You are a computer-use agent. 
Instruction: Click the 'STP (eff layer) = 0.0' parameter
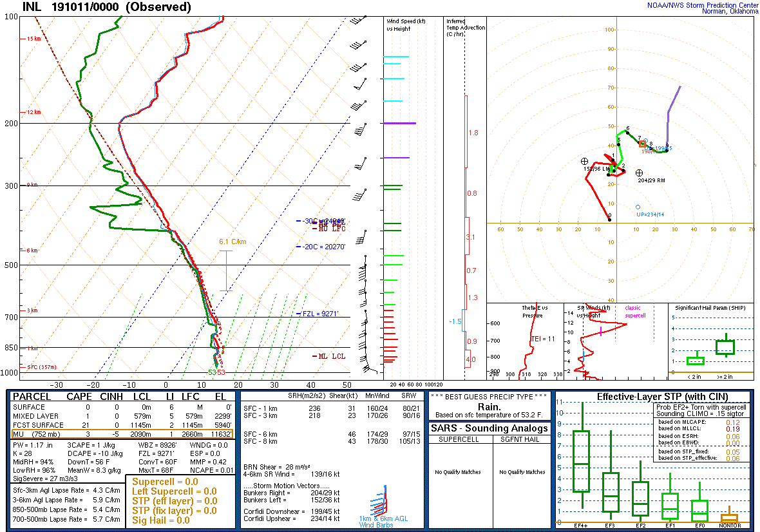coord(174,501)
